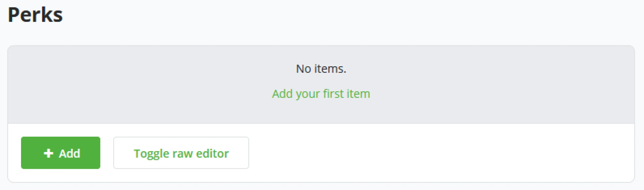Click the Toggle raw editor button
The image size is (644, 190).
pos(181,153)
